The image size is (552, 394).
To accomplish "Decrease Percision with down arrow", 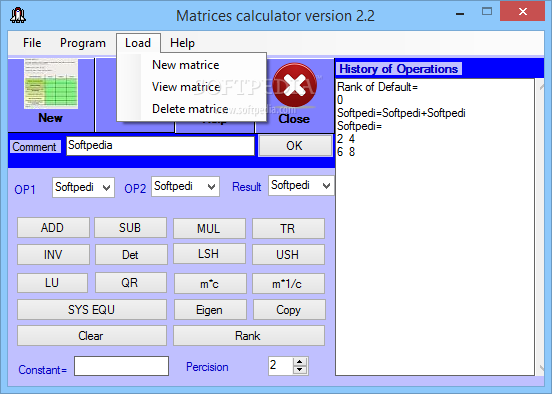I will (300, 370).
